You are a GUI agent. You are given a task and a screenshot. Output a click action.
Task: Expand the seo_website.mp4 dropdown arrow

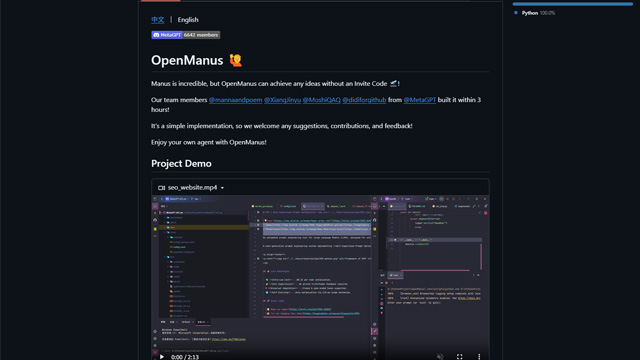point(222,188)
